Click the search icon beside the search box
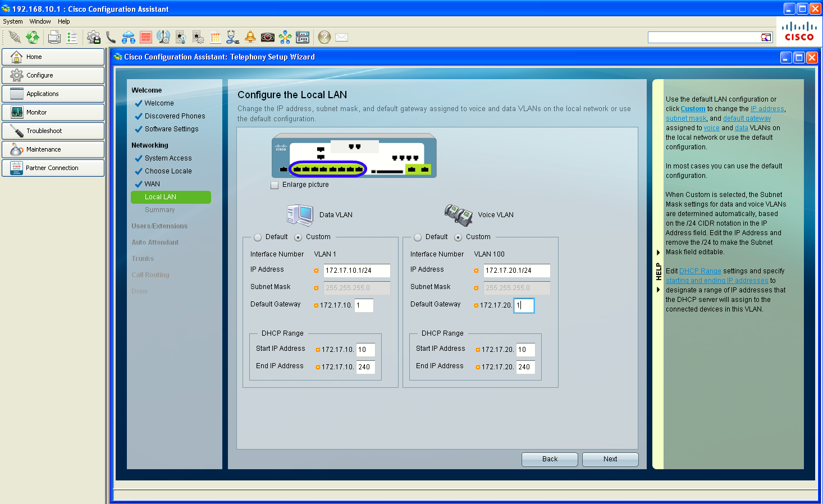This screenshot has height=504, width=823. [x=766, y=37]
